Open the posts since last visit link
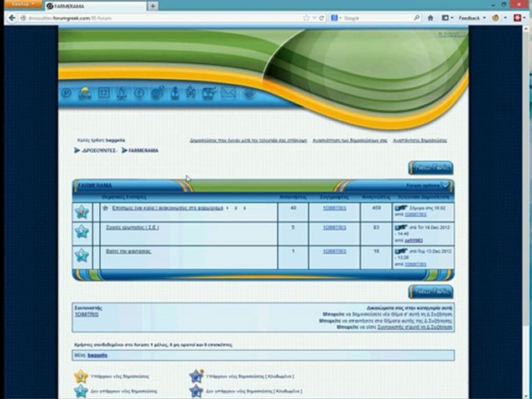The image size is (532, 399). click(248, 140)
